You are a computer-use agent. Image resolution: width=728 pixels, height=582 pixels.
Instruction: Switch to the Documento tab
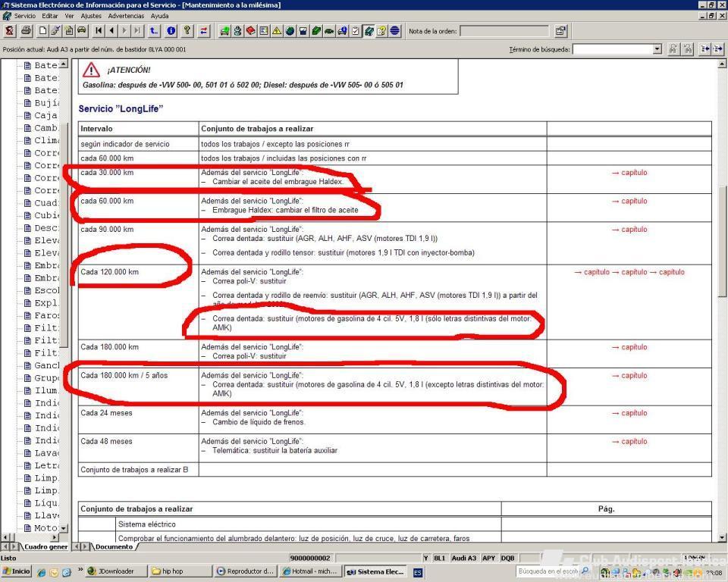[114, 546]
